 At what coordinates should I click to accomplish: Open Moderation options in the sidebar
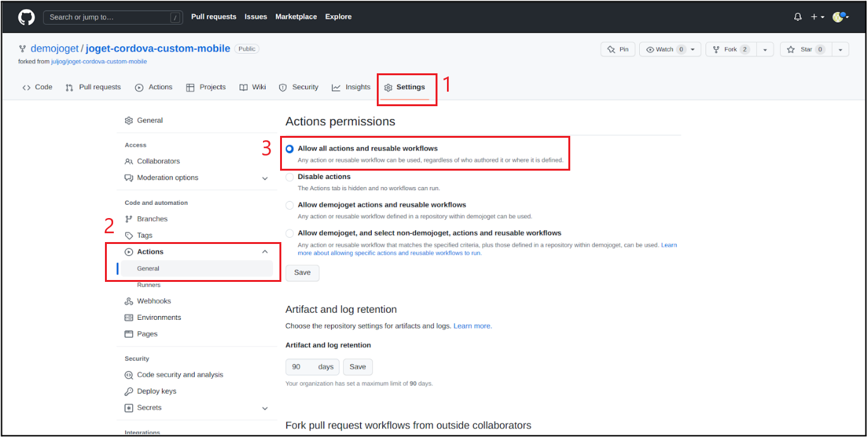tap(162, 178)
